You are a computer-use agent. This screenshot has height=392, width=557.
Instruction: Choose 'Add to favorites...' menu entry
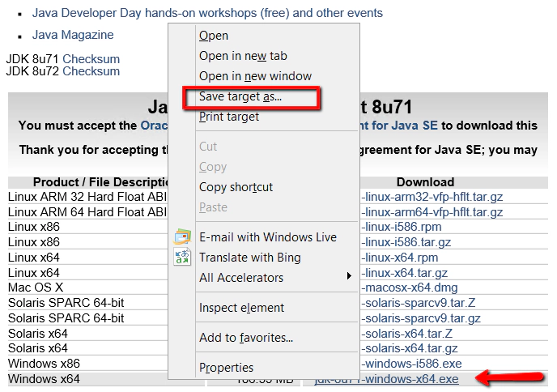point(246,338)
